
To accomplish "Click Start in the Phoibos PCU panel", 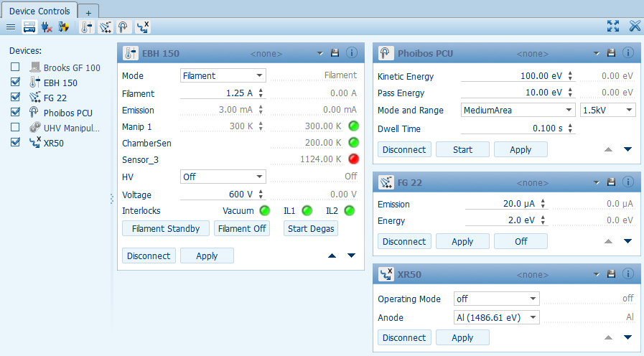I will point(462,149).
